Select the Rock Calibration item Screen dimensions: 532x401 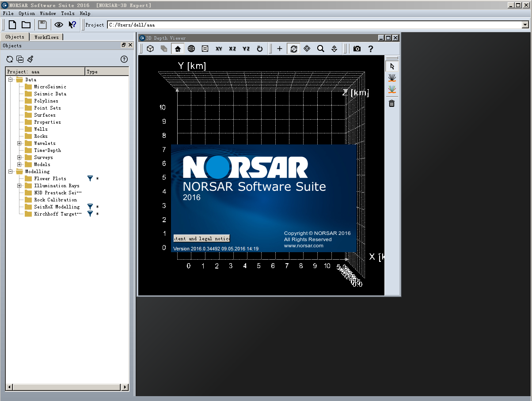[x=55, y=200]
